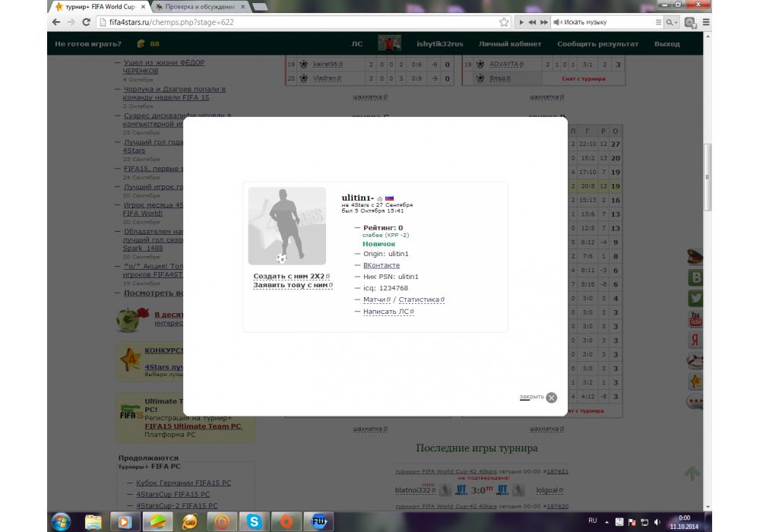
Task: Click the 'закрыть' text link in the popup
Action: (x=531, y=397)
